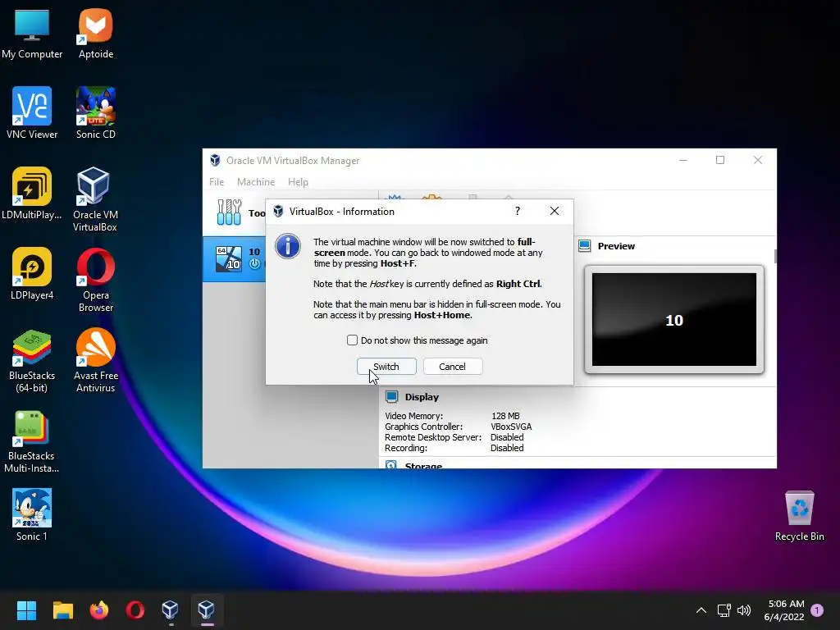Click the help question mark in dialog
This screenshot has width=840, height=630.
click(x=518, y=211)
